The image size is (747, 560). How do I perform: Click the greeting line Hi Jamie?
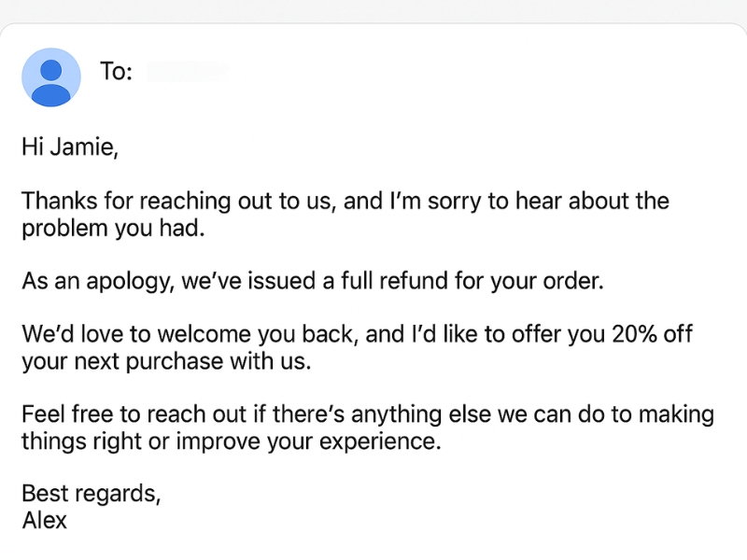[x=69, y=147]
